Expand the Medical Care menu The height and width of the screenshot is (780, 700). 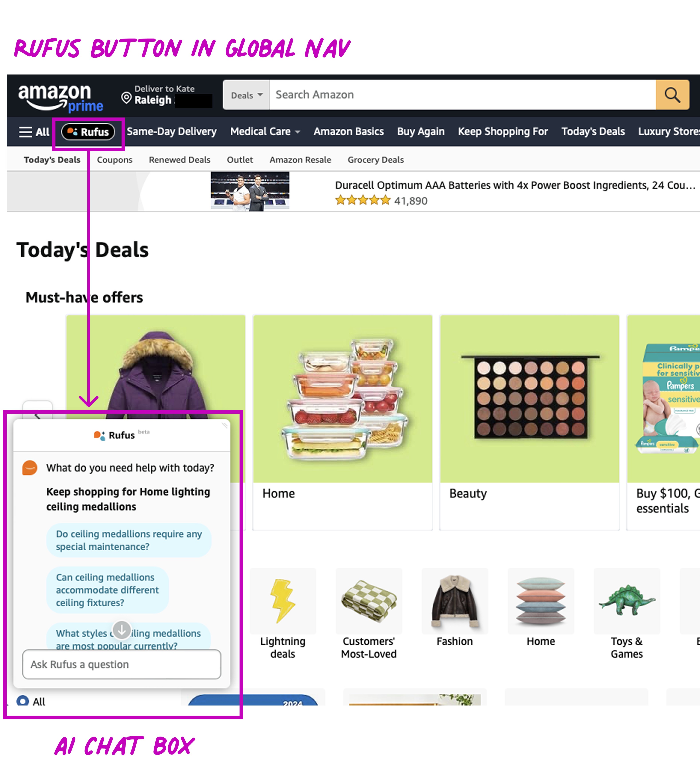265,131
